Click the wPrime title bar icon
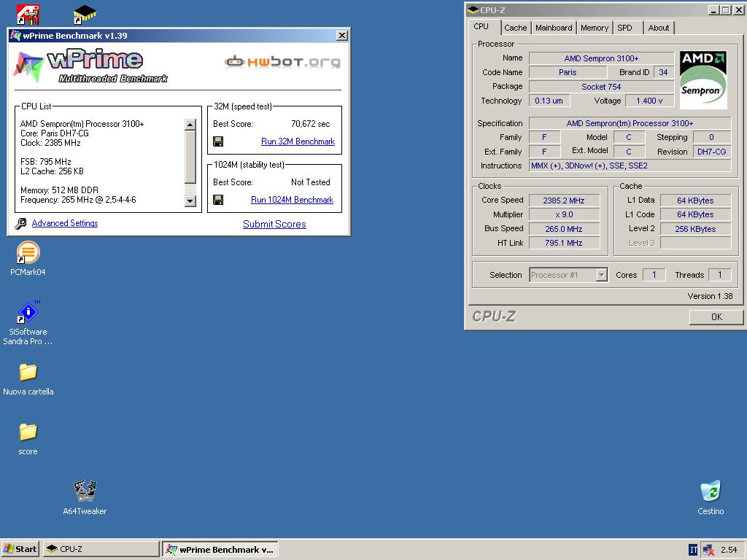Screen dimensions: 747x560 [x=15, y=35]
